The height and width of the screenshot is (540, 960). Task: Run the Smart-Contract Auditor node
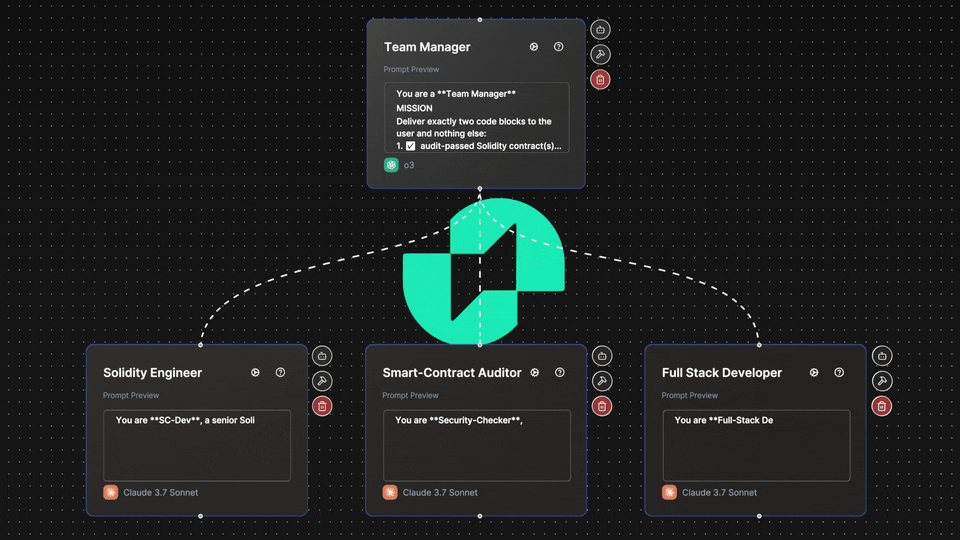point(534,372)
